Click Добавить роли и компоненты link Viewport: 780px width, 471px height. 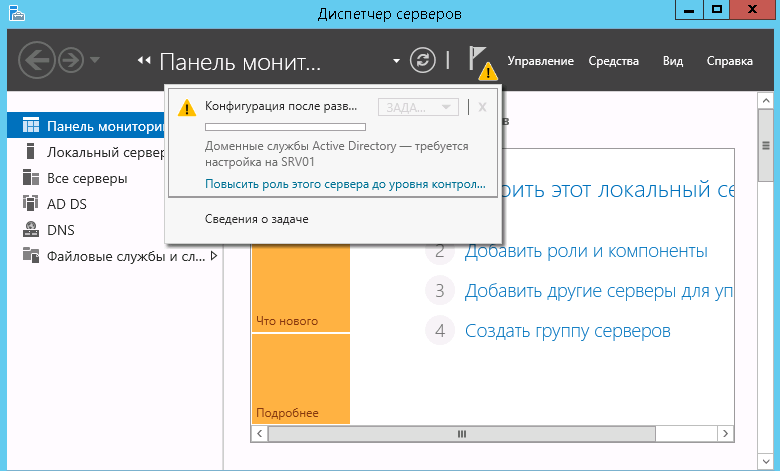585,251
